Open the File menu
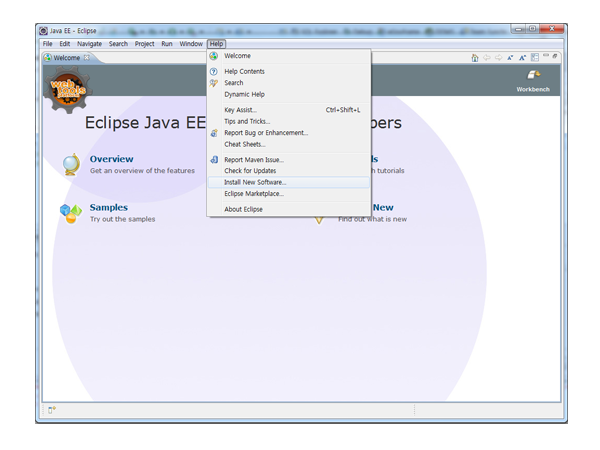The image size is (600, 450). tap(47, 44)
